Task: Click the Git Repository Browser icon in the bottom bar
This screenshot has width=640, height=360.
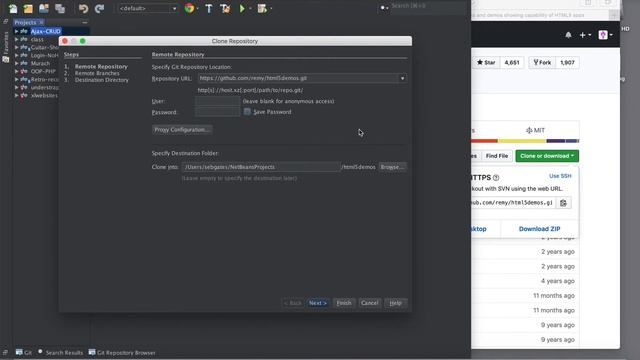Action: click(92, 352)
